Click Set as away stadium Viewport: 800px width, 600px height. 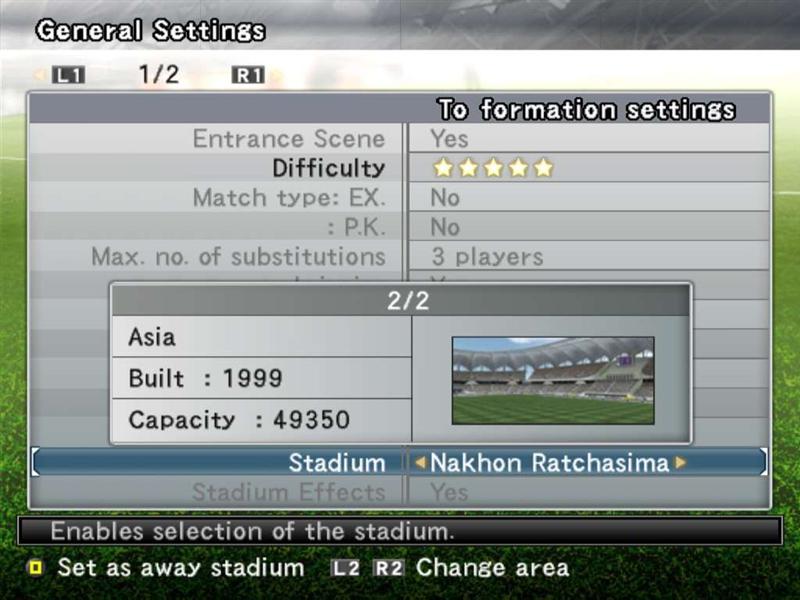tap(181, 568)
